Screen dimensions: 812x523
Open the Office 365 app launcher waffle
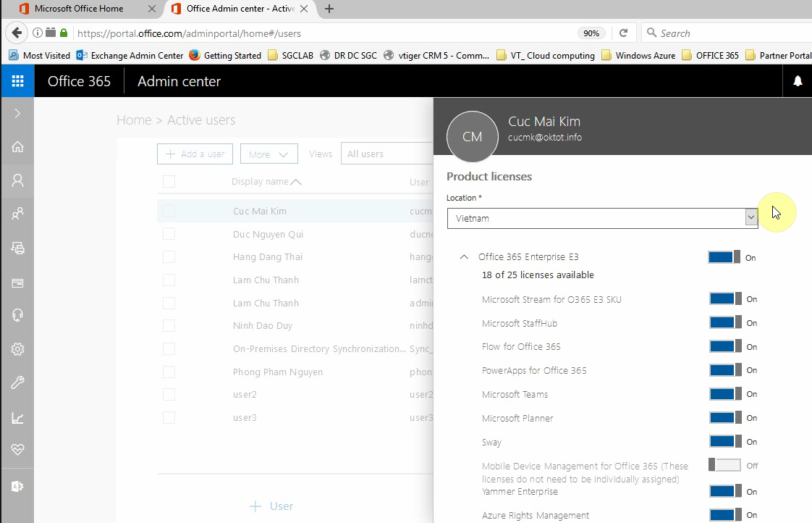click(17, 81)
